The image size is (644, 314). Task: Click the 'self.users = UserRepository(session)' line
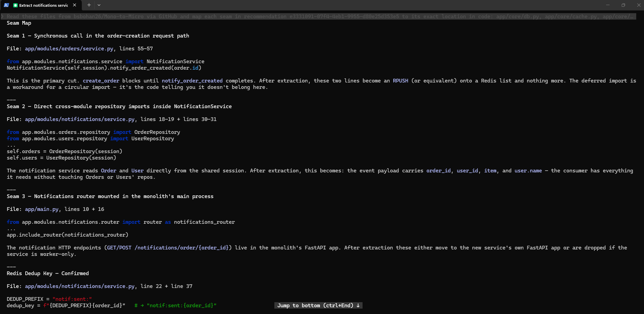(61, 158)
